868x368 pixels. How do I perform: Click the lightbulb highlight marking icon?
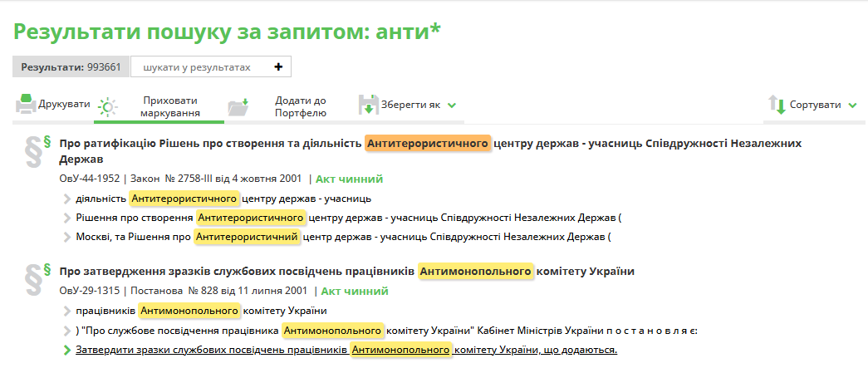107,106
